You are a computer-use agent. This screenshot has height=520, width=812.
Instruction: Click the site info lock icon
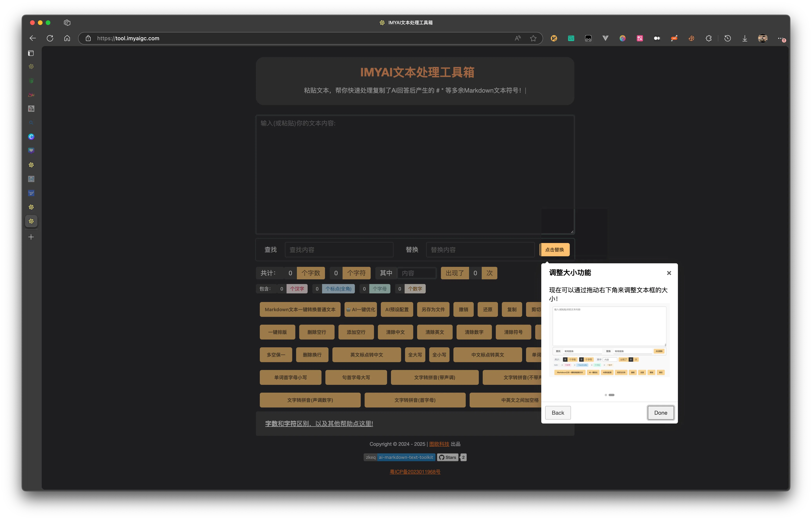(x=88, y=38)
